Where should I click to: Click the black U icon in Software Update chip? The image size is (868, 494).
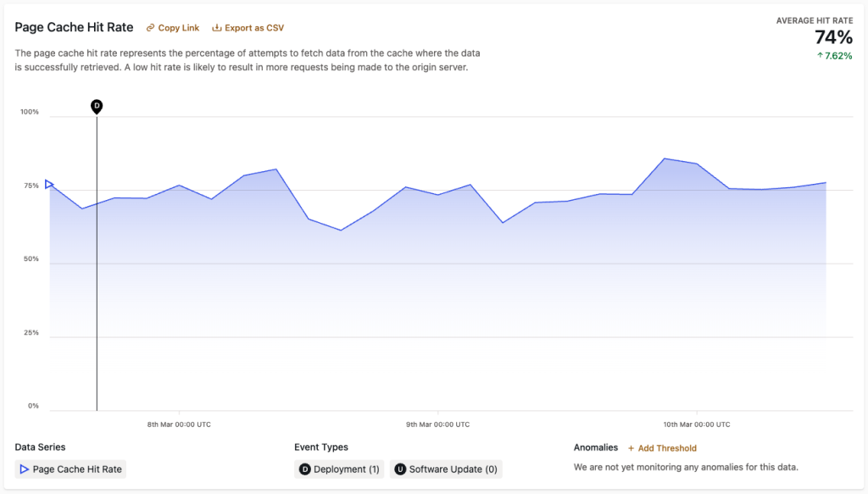pos(400,469)
